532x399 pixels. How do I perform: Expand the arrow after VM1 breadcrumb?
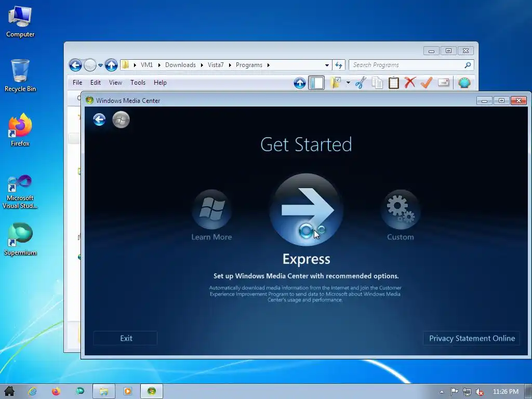coord(159,65)
